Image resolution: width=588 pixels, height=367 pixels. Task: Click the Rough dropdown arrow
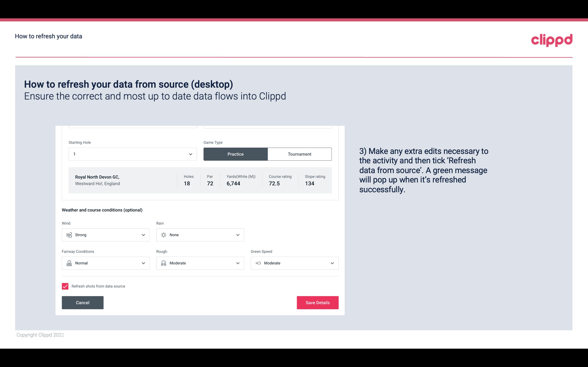tap(238, 263)
